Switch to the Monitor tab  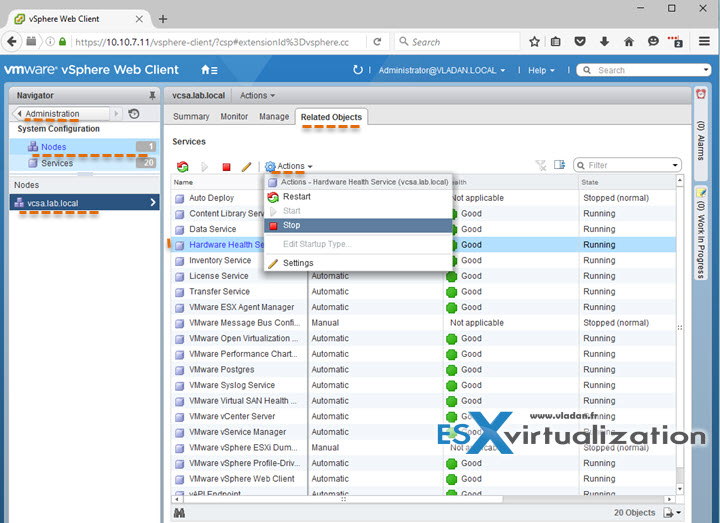[234, 117]
